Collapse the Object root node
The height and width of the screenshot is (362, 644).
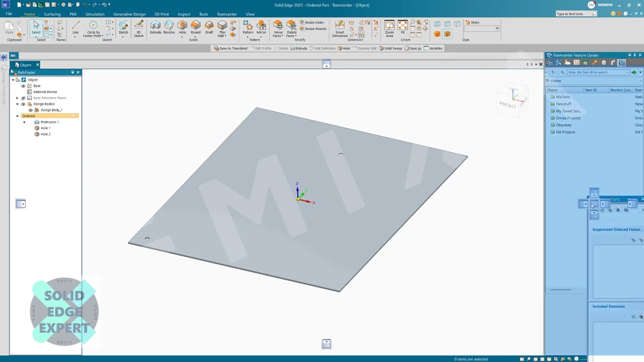click(x=13, y=80)
